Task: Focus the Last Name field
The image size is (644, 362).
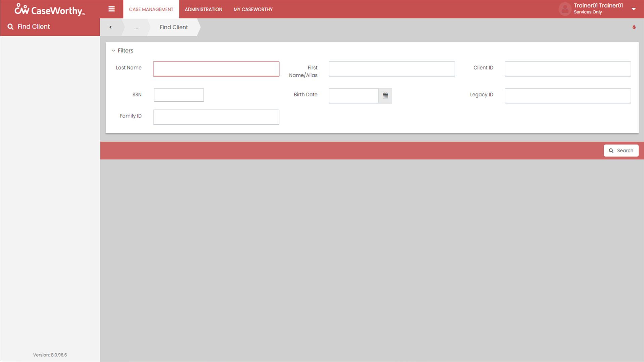Action: pyautogui.click(x=216, y=69)
